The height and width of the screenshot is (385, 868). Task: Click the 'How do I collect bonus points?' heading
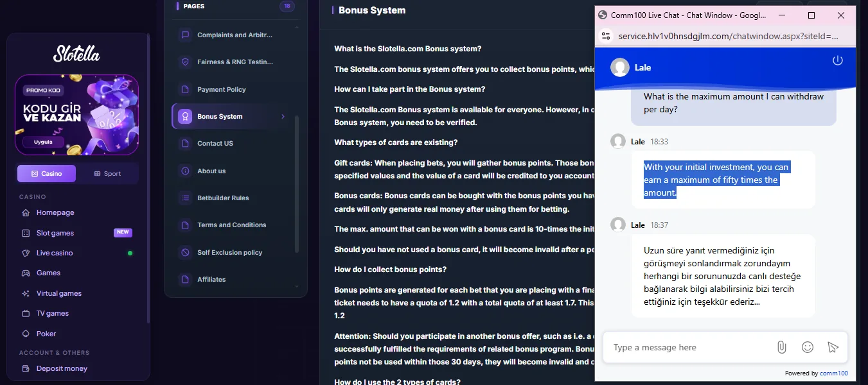390,269
